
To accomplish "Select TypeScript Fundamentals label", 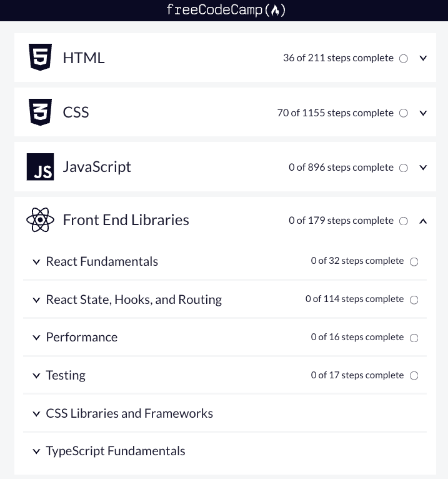I will tap(116, 451).
